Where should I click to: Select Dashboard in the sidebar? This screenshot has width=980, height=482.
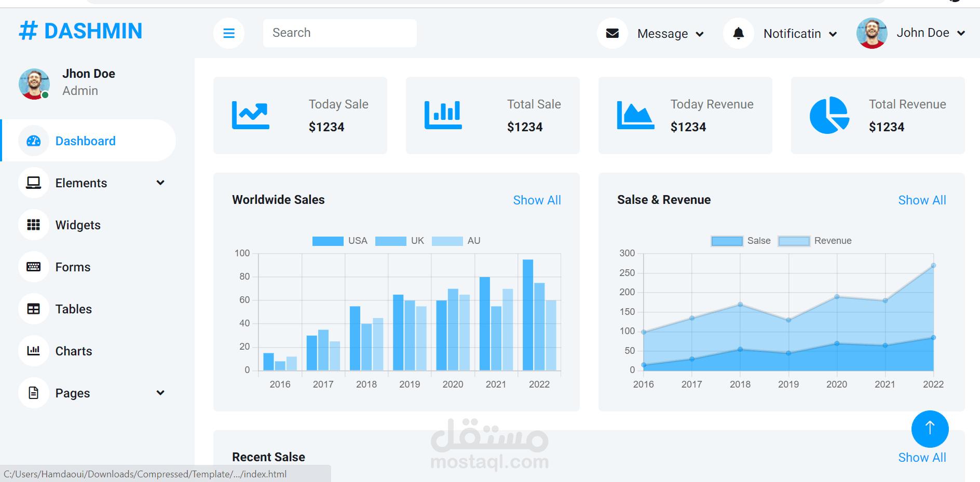[85, 141]
